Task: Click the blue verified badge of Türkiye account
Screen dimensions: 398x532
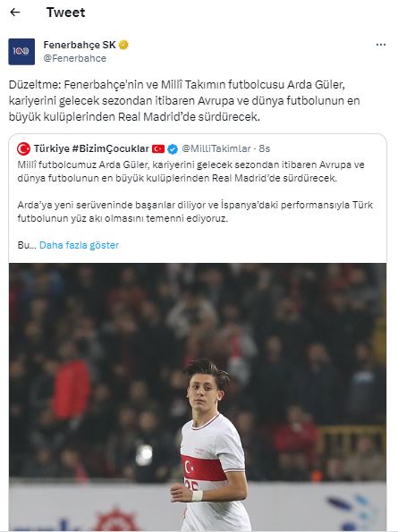Action: coord(173,148)
